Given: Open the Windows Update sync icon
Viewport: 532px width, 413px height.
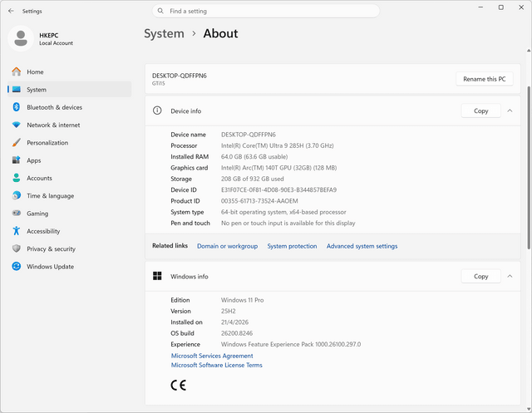Looking at the screenshot, I should (x=17, y=266).
